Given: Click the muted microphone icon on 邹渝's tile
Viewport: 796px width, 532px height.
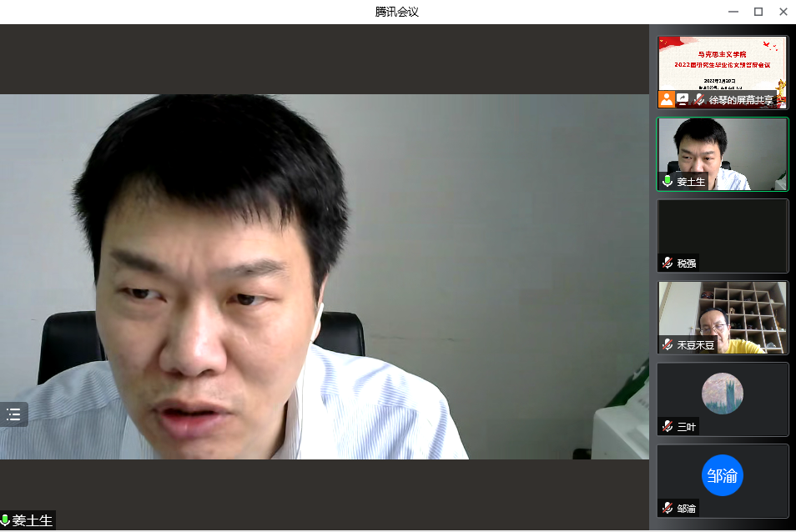Looking at the screenshot, I should (668, 508).
